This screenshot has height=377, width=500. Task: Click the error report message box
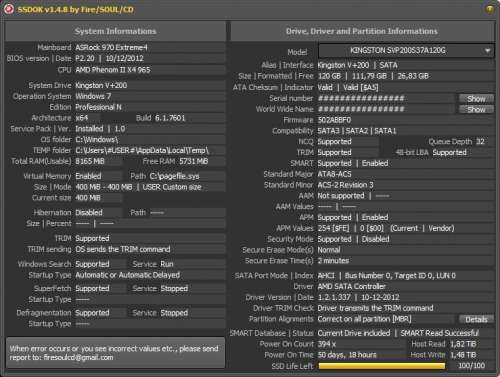point(115,353)
